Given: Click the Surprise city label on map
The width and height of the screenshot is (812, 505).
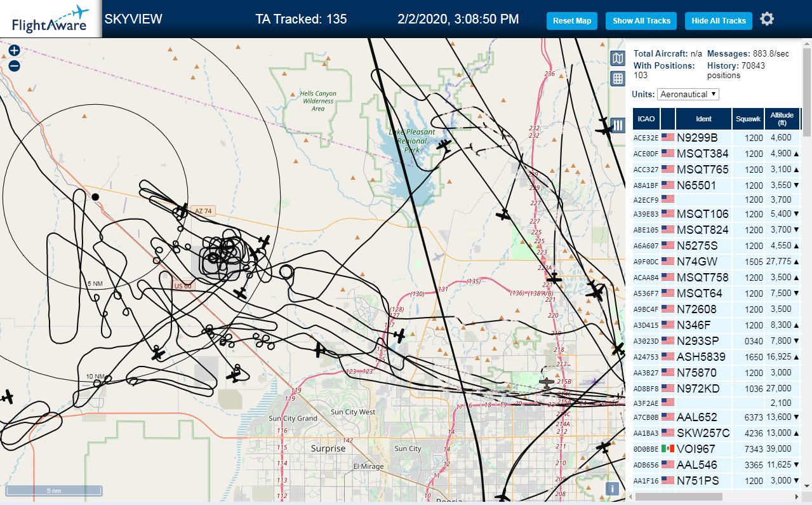Looking at the screenshot, I should point(328,448).
